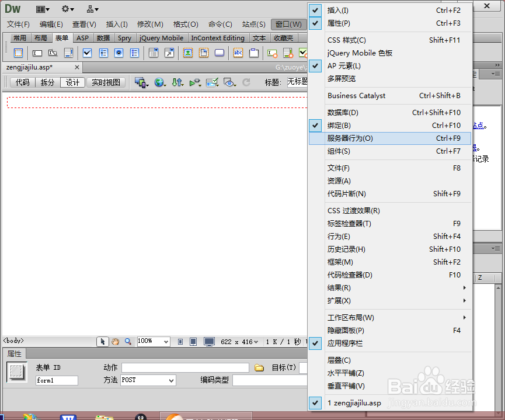505x420 pixels.
Task: Insert Spry Validation Textarea
Action: (288, 53)
